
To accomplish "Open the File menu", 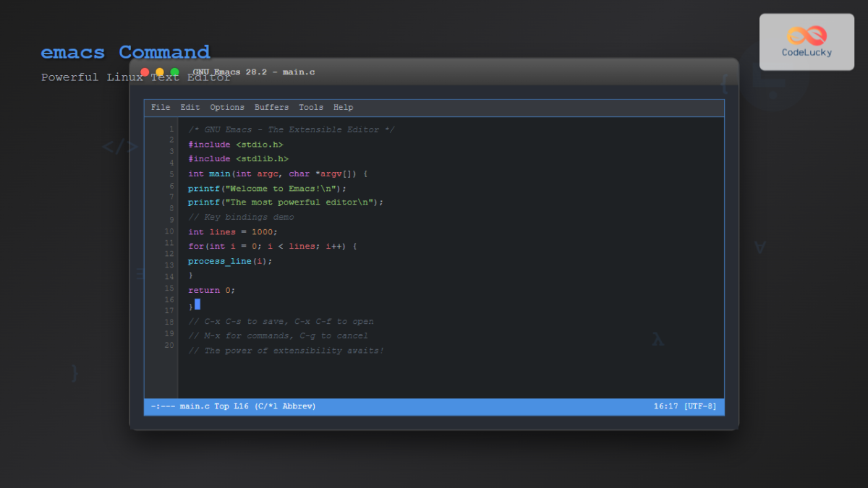I will tap(160, 107).
